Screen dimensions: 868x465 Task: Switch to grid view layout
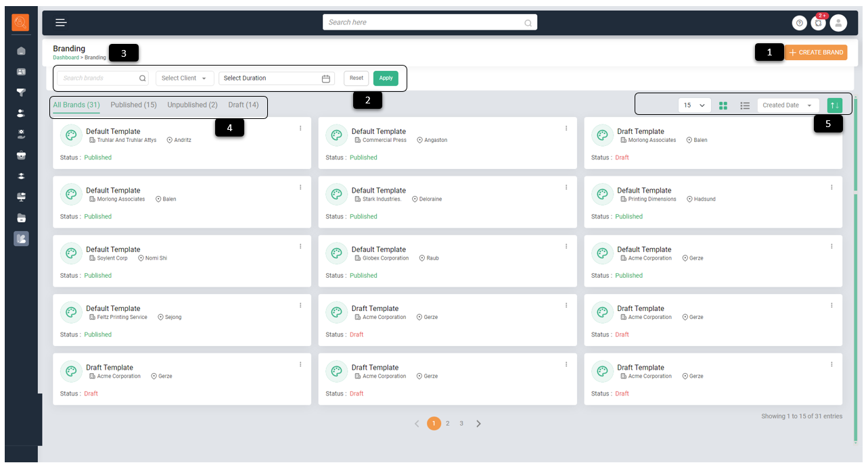coord(723,105)
